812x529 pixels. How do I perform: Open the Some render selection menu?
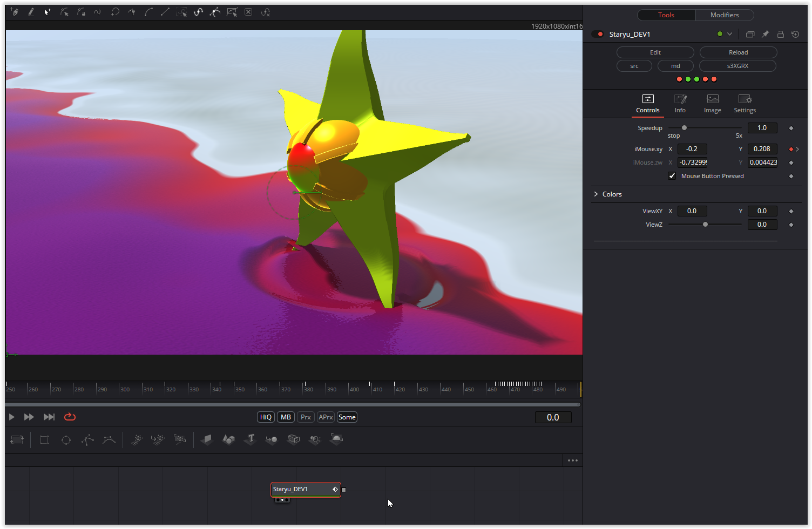click(x=347, y=417)
